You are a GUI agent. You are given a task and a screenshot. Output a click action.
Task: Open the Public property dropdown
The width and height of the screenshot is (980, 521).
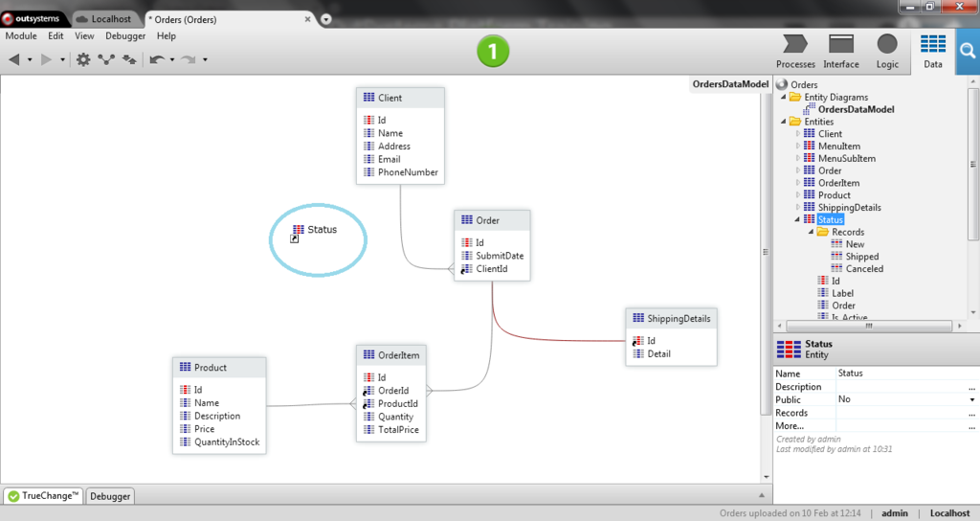pyautogui.click(x=972, y=399)
